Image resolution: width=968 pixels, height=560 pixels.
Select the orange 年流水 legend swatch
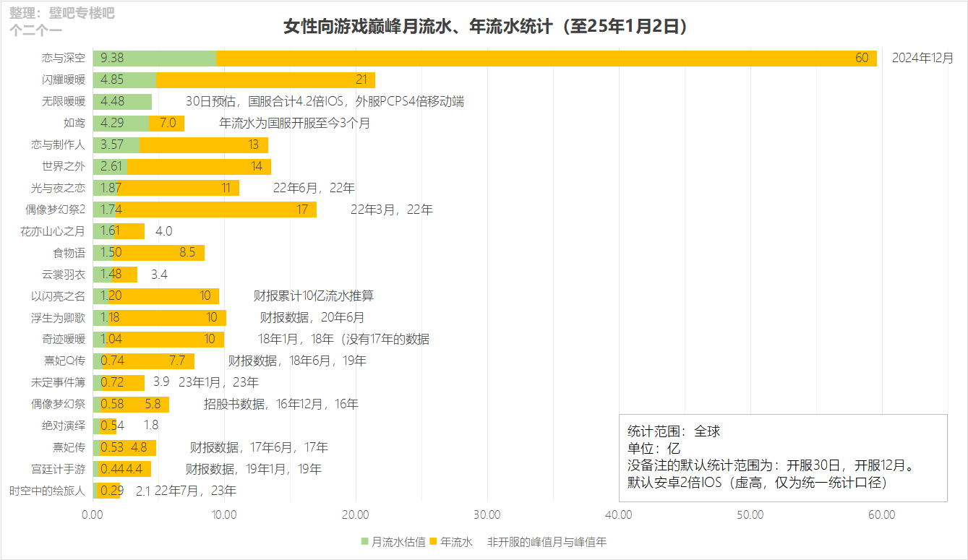coord(434,542)
